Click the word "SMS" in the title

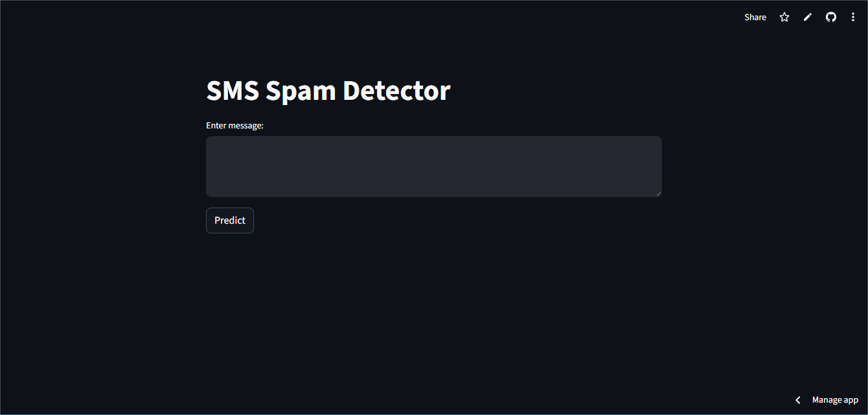coord(232,91)
